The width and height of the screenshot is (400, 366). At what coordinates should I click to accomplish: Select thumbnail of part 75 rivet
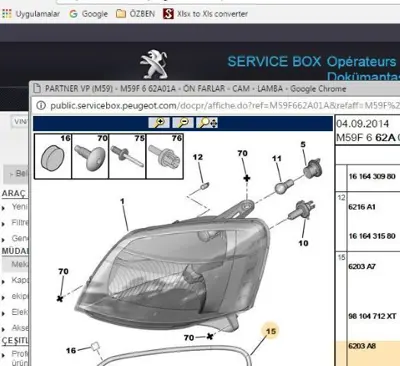click(127, 156)
